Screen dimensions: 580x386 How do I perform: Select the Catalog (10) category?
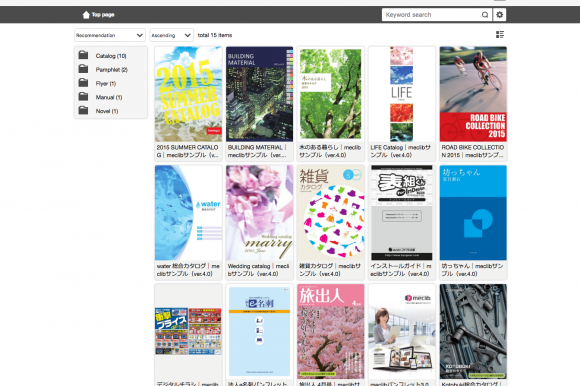[111, 56]
